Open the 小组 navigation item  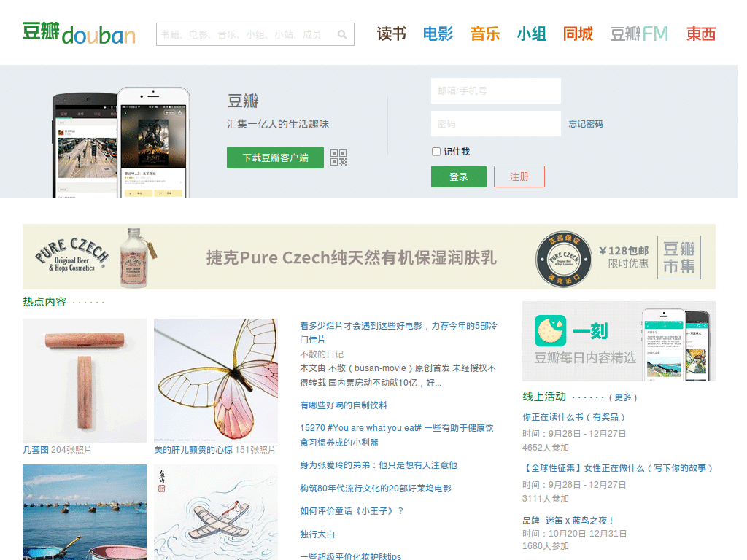pyautogui.click(x=531, y=34)
